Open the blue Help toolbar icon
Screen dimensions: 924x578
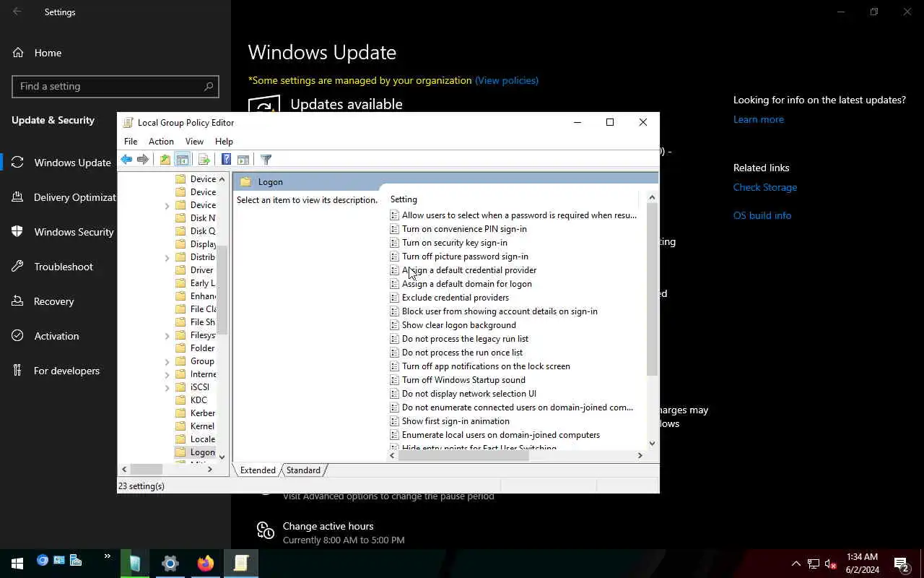[226, 160]
